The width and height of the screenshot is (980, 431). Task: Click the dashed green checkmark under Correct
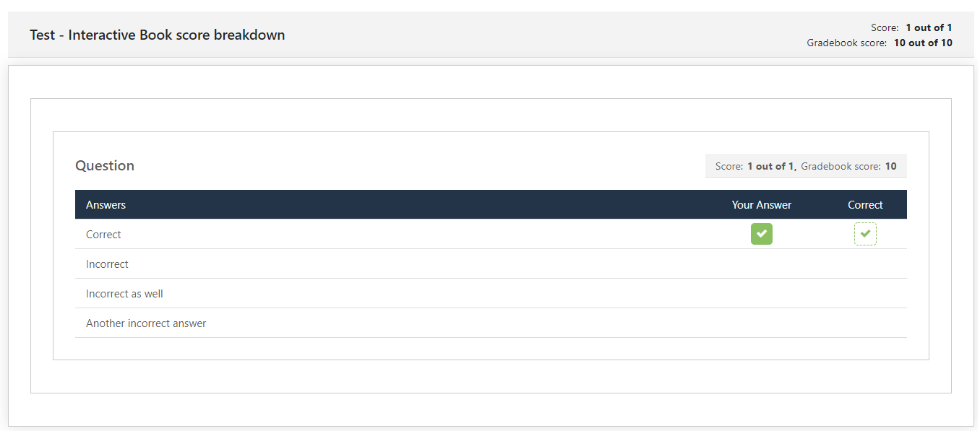point(865,234)
